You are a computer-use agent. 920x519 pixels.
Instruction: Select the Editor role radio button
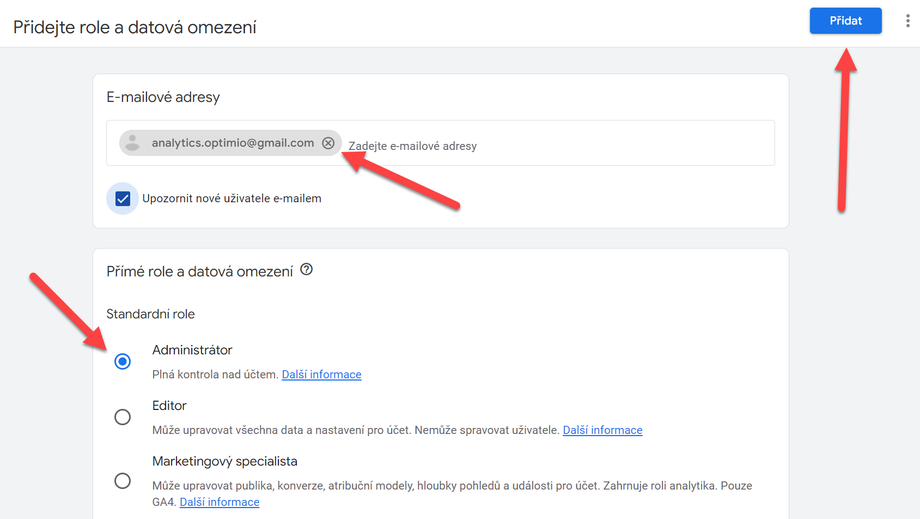pos(123,417)
